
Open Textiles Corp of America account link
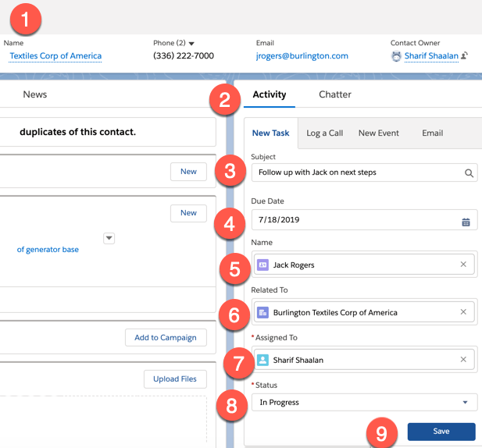pyautogui.click(x=55, y=56)
